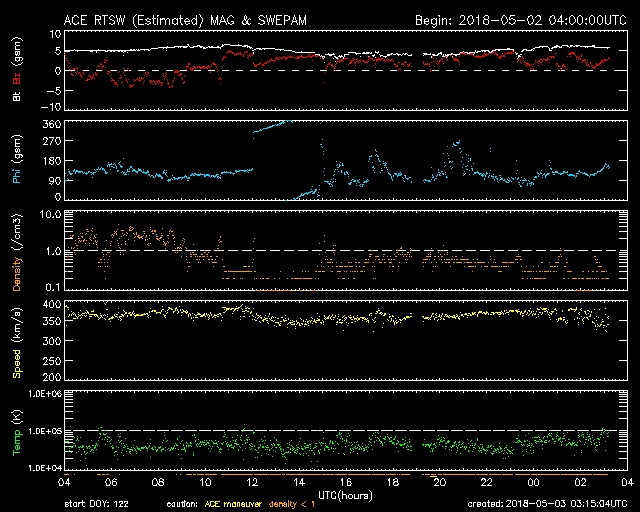
Task: Click the "14" hour label on time axis
Action: click(299, 483)
